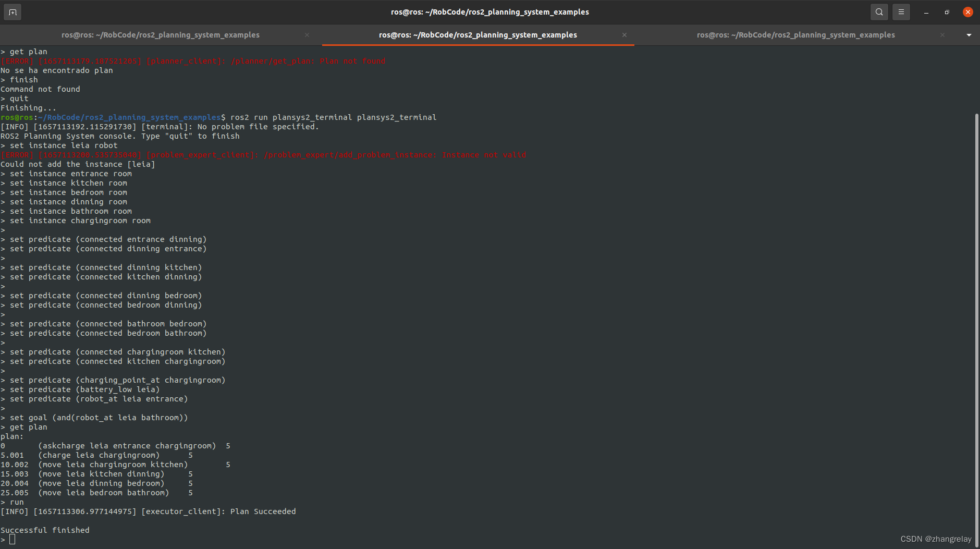Open the tab list dropdown arrow
This screenshot has height=549, width=980.
tap(969, 35)
